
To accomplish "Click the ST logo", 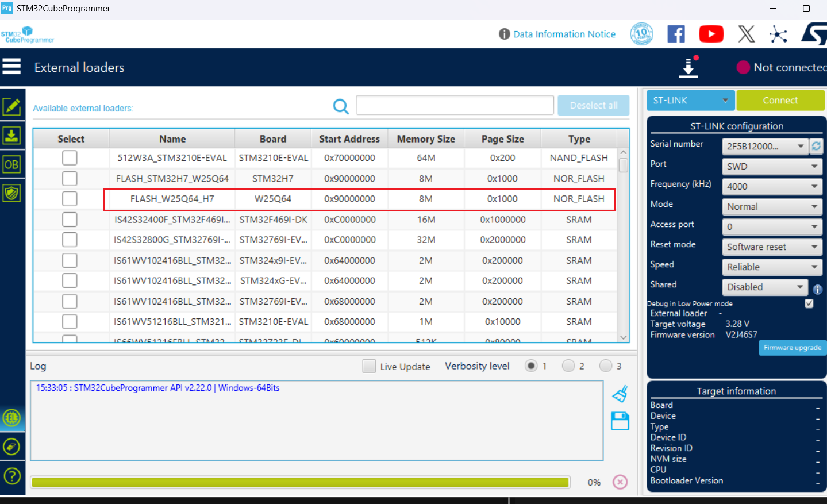I will (x=814, y=34).
